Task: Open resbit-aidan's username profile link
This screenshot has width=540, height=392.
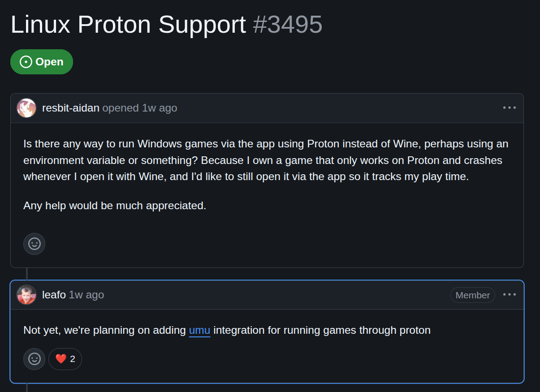Action: pyautogui.click(x=71, y=108)
